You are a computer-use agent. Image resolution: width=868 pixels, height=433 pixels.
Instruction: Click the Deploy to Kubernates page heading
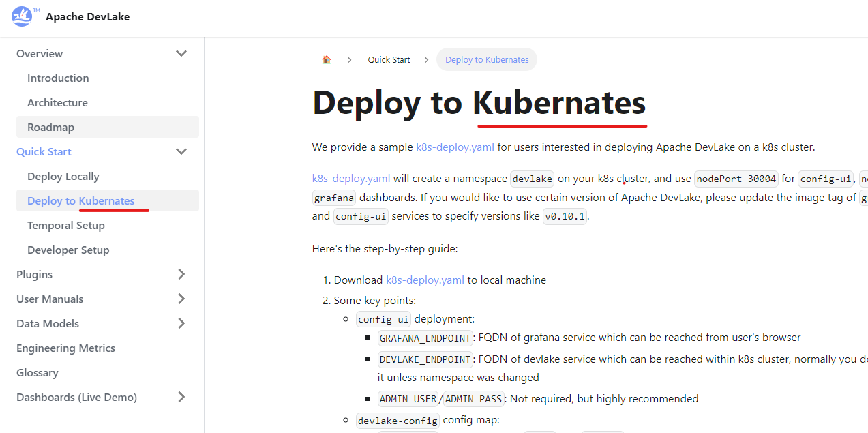coord(479,103)
